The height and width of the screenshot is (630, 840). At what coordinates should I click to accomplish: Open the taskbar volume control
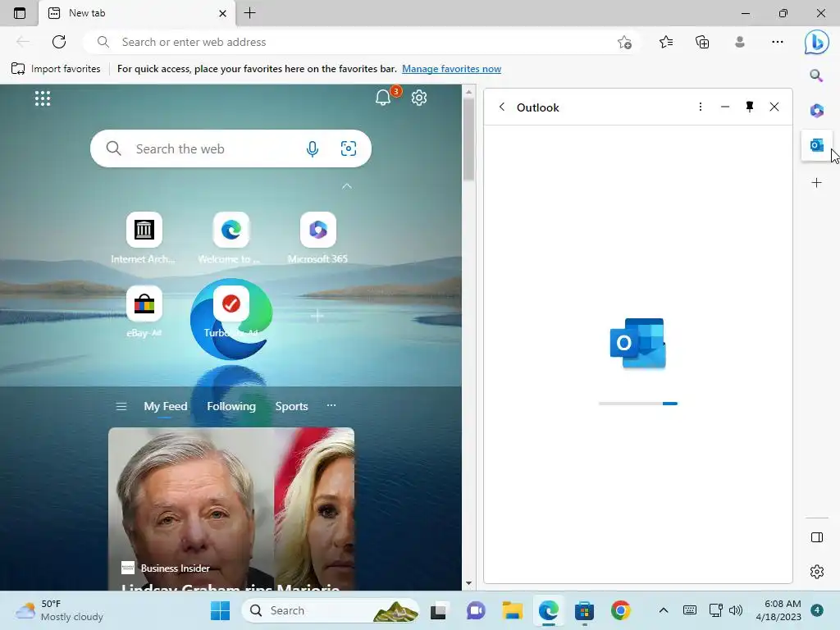click(x=737, y=610)
